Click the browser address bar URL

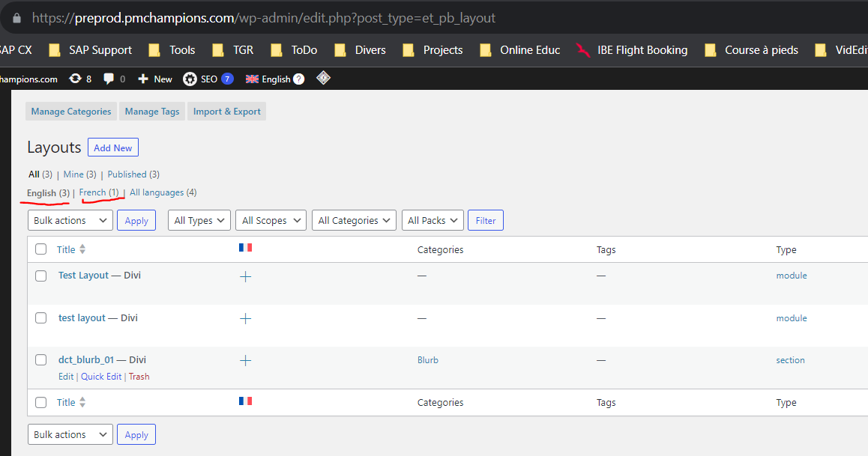[264, 18]
